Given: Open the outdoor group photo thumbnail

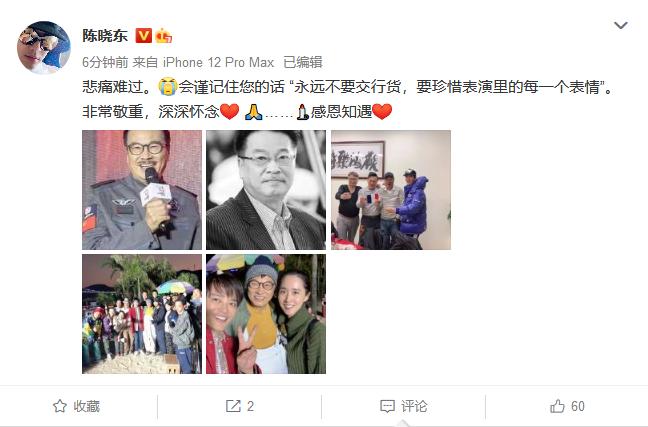Looking at the screenshot, I should (142, 314).
